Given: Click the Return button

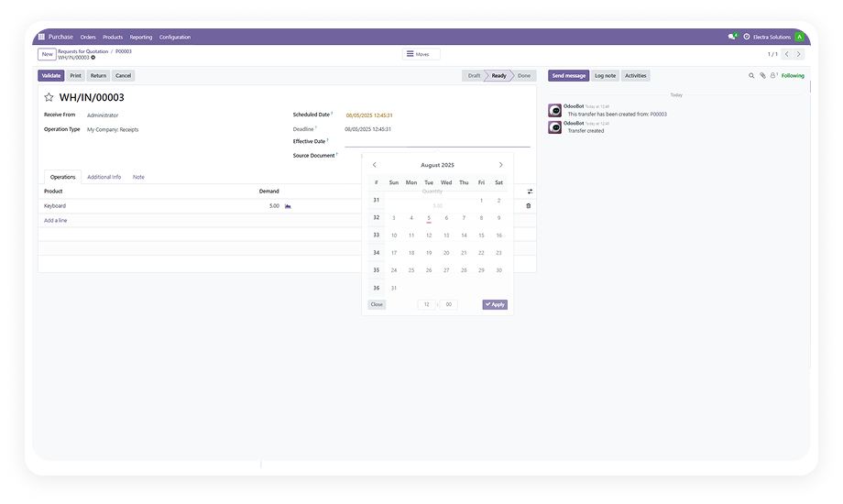Looking at the screenshot, I should (98, 76).
